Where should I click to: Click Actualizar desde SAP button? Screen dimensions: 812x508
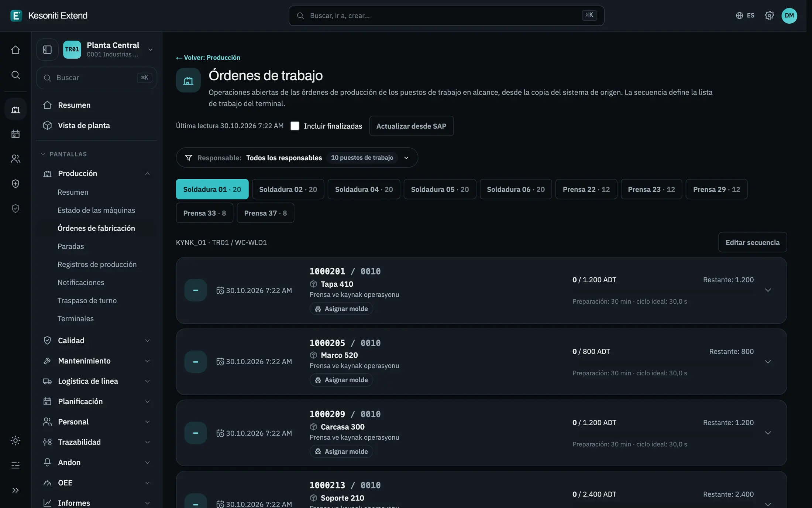click(x=411, y=126)
